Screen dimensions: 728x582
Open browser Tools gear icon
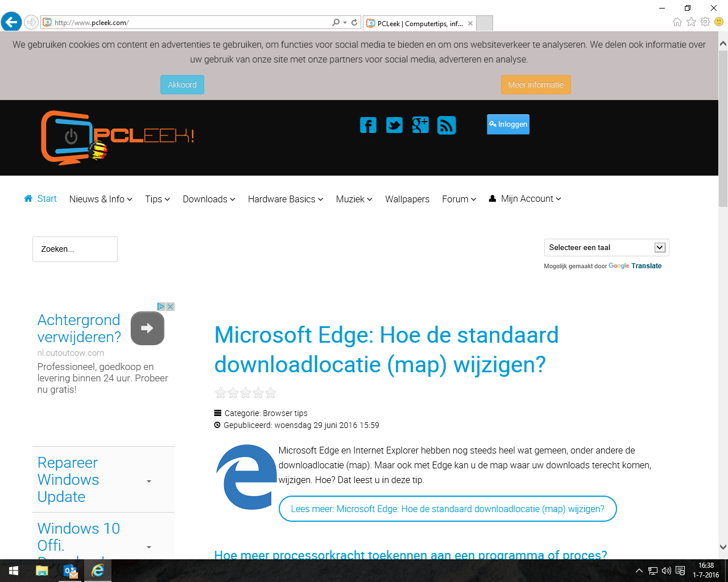(x=705, y=22)
